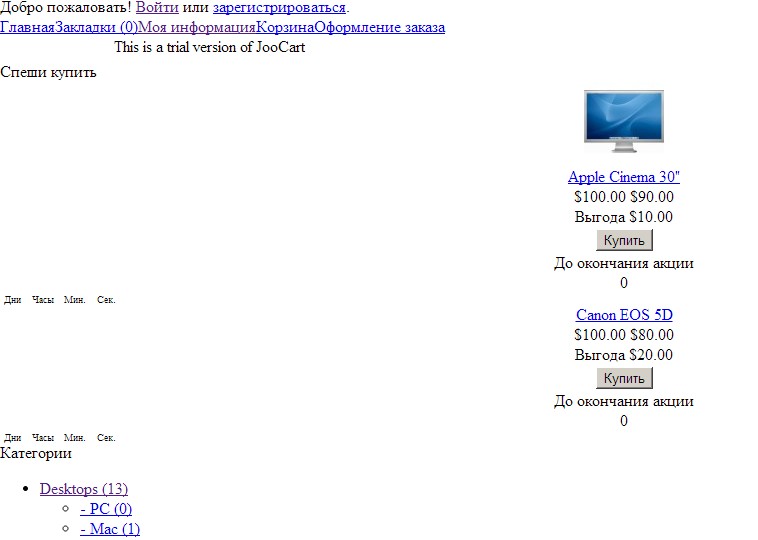This screenshot has width=758, height=540.
Task: Click the $100.00 $90.00 price line
Action: [624, 197]
